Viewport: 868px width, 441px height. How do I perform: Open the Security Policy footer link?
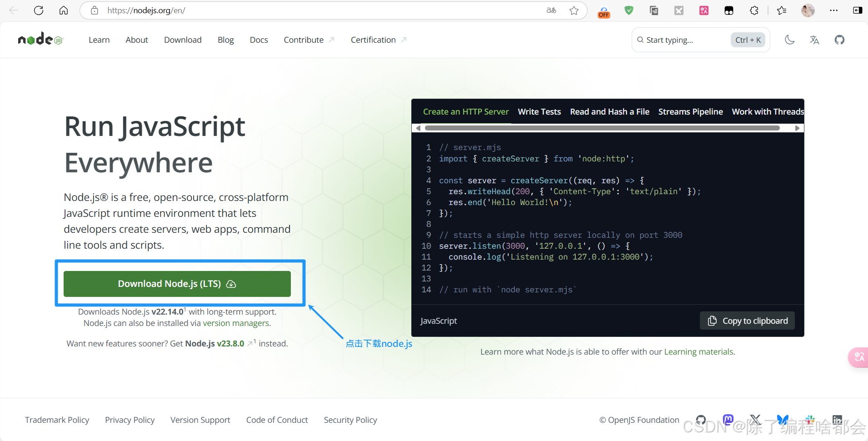[x=350, y=420]
